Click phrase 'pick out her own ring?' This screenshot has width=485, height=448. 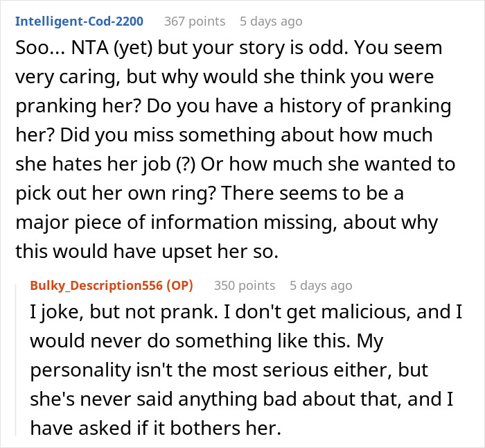[x=116, y=193]
